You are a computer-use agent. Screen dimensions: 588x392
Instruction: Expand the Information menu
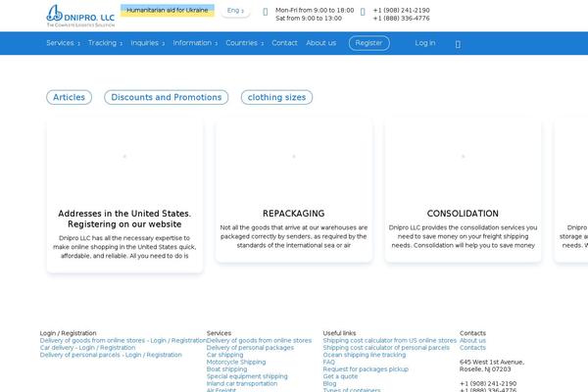click(x=195, y=43)
